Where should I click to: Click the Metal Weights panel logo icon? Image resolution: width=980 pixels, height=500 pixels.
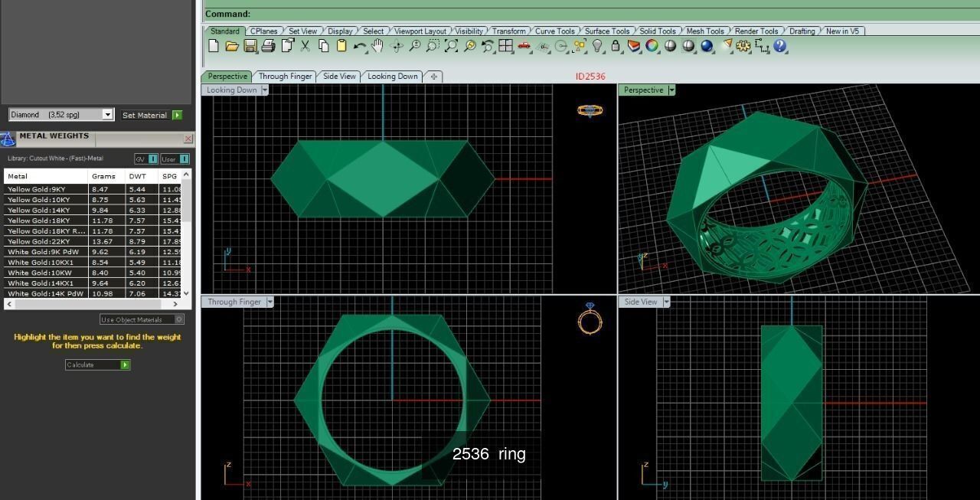8,139
